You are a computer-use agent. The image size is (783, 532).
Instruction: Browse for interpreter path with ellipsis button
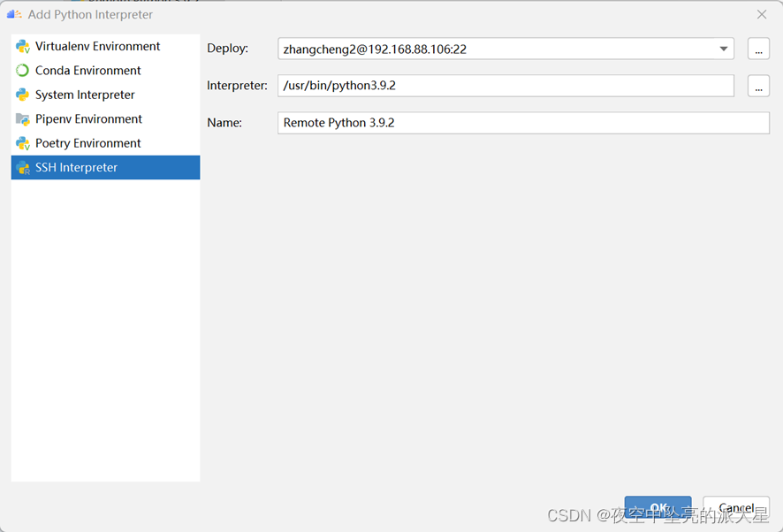tap(758, 86)
